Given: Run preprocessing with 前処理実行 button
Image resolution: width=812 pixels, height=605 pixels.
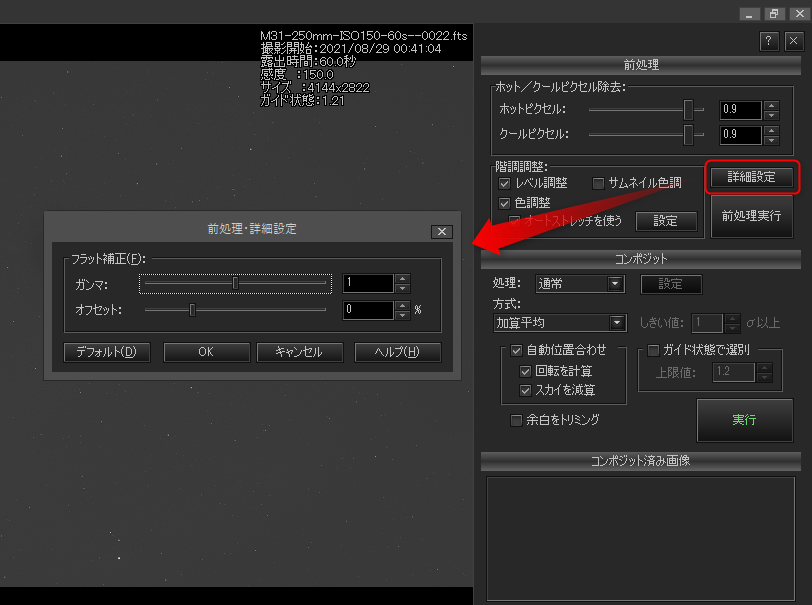Looking at the screenshot, I should tap(751, 215).
